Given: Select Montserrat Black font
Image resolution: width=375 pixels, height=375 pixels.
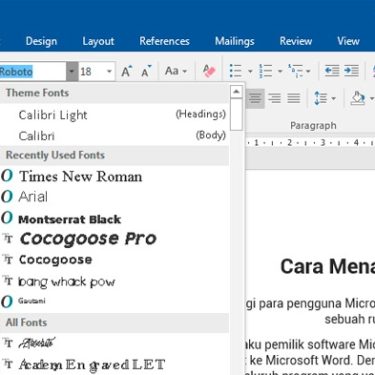Looking at the screenshot, I should tap(114, 218).
